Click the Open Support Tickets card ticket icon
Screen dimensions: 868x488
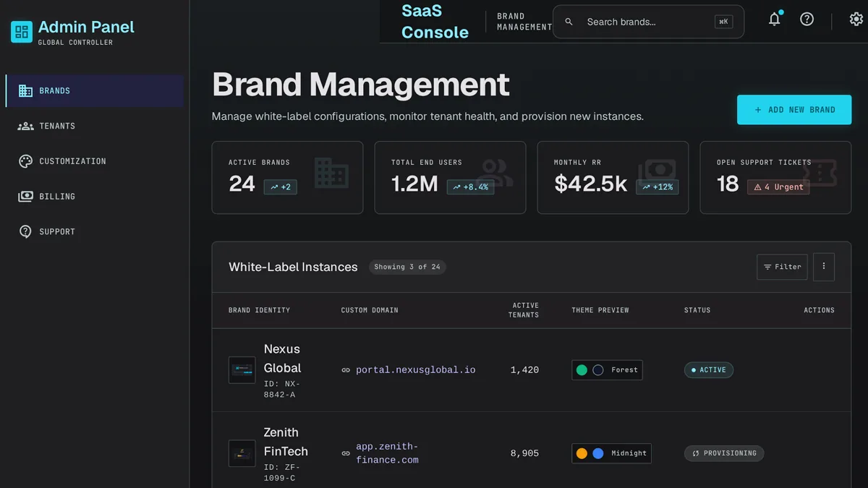pos(820,173)
